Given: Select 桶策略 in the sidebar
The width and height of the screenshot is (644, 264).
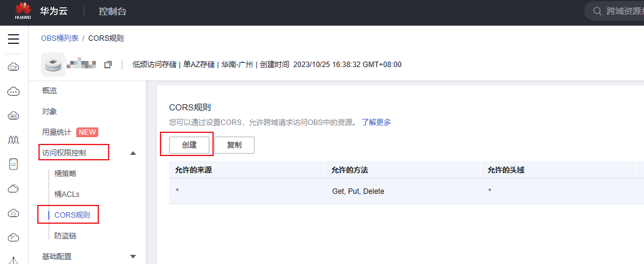Looking at the screenshot, I should point(65,174).
